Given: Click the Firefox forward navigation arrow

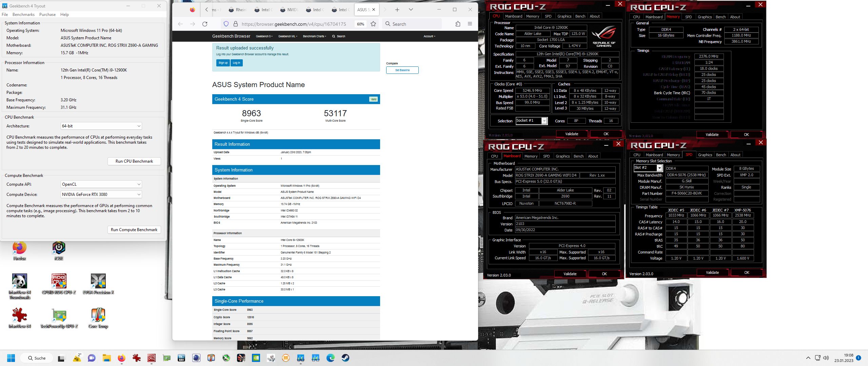Looking at the screenshot, I should (x=193, y=24).
